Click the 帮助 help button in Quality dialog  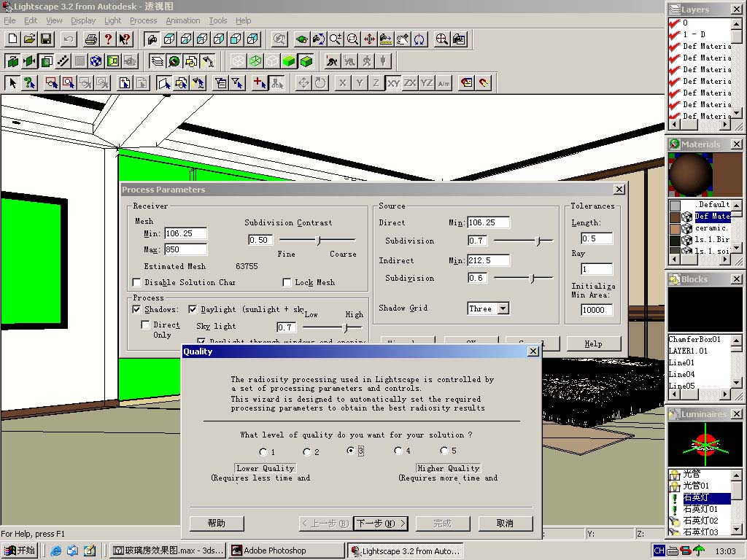(217, 524)
